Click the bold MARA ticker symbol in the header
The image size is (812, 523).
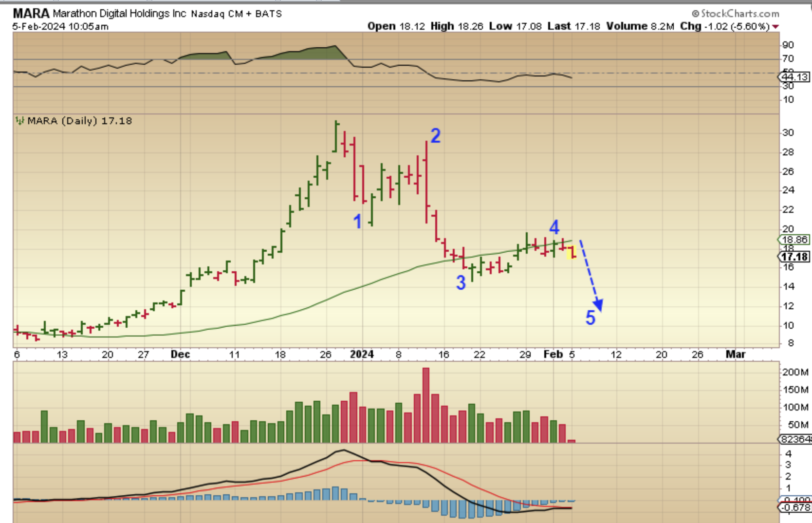[31, 13]
